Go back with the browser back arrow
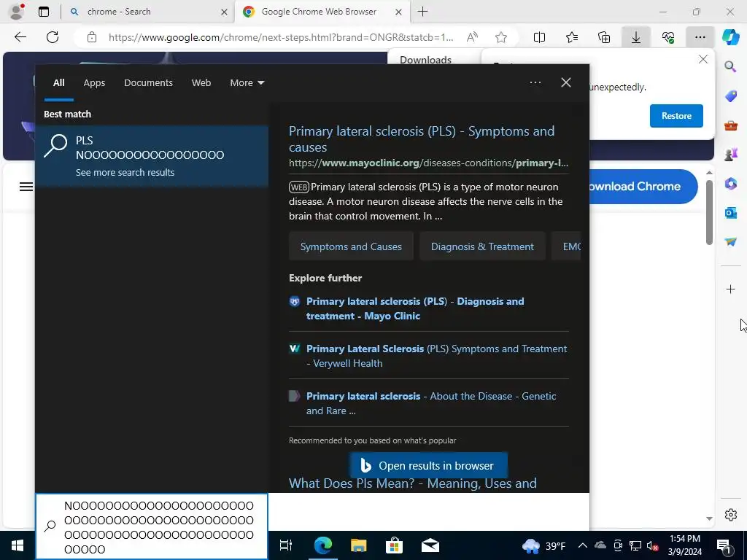This screenshot has height=560, width=747. 20,37
